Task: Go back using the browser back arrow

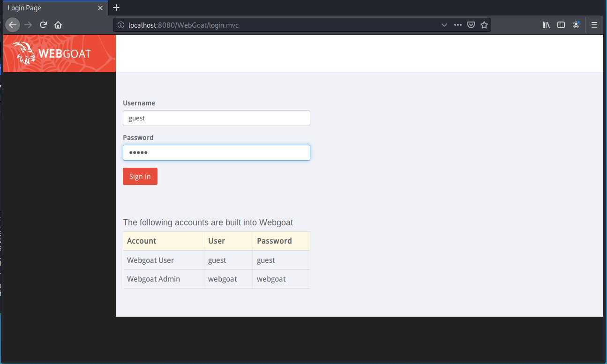Action: tap(13, 25)
